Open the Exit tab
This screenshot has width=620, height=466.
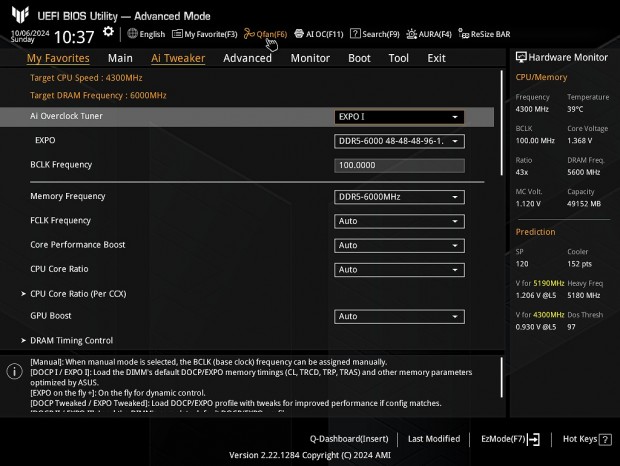[436, 58]
